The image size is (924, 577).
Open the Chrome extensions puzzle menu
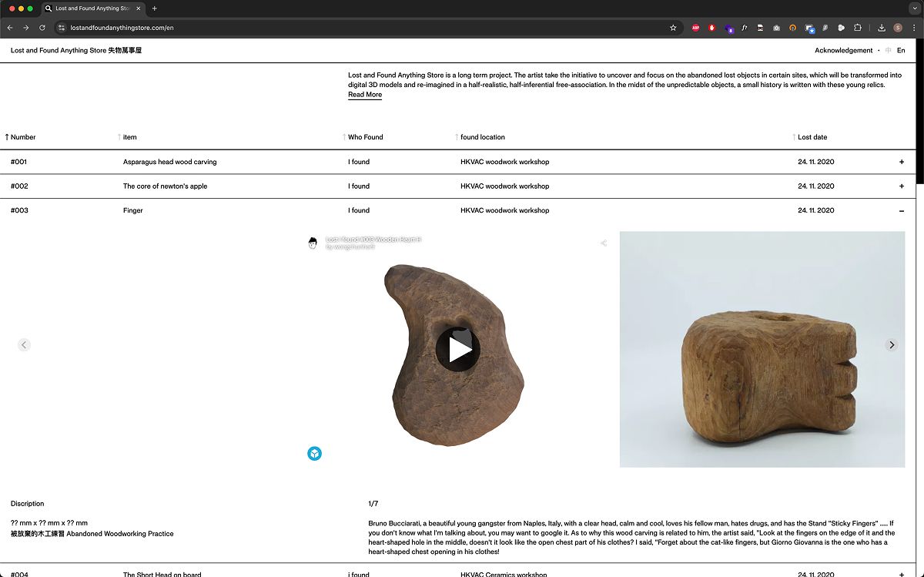point(858,28)
